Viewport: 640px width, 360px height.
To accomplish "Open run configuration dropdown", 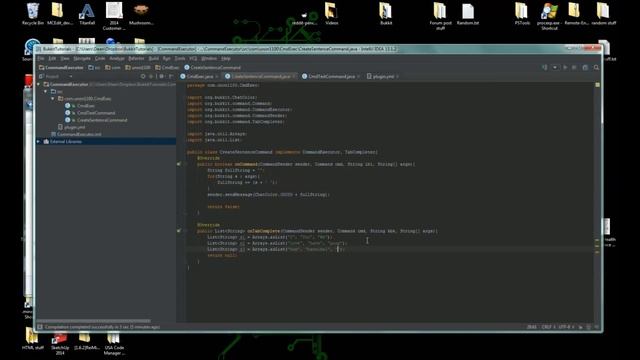I will point(555,67).
